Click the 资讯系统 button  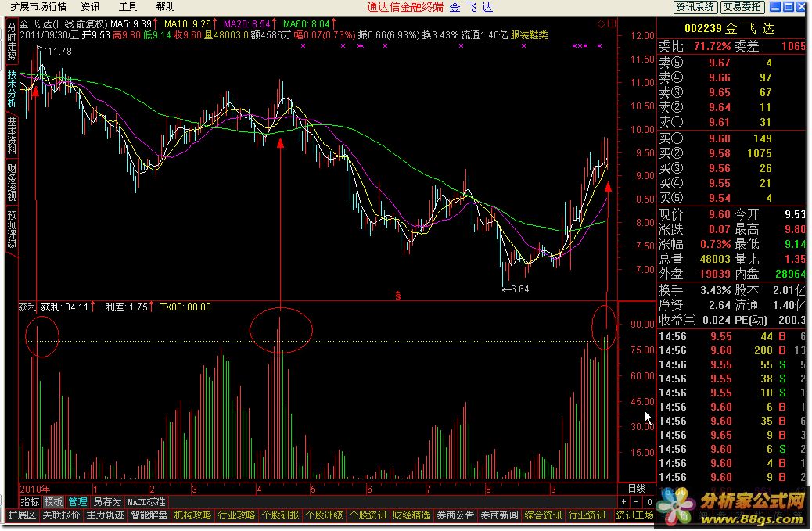(x=695, y=7)
